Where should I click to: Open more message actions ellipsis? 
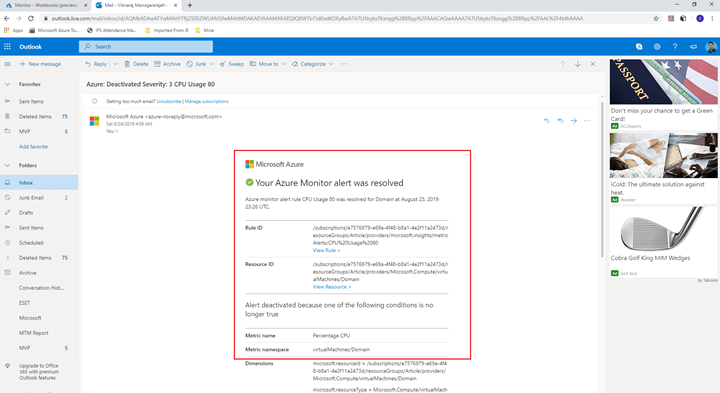(587, 121)
